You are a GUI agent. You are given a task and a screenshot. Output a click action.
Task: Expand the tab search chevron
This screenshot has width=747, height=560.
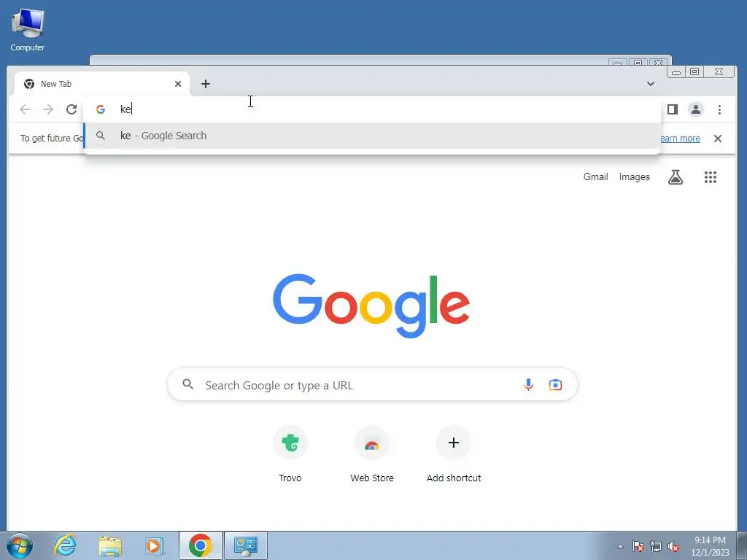click(x=650, y=84)
